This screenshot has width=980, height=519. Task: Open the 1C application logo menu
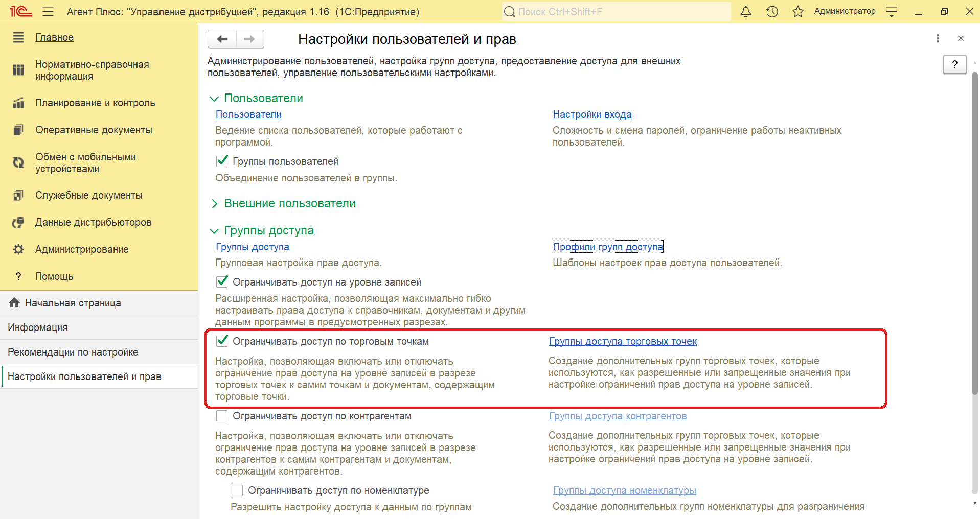click(x=21, y=11)
